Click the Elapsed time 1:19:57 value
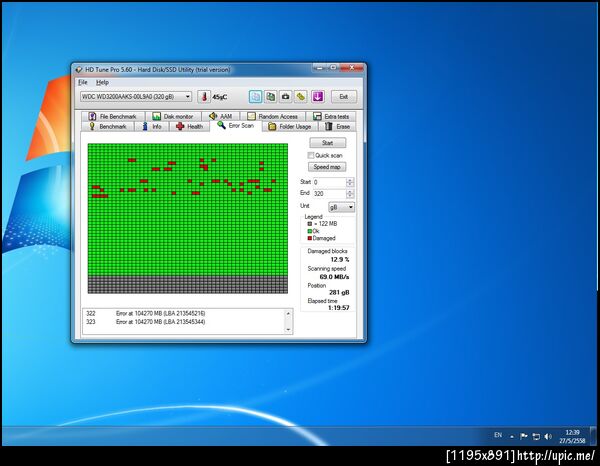This screenshot has height=466, width=600. coord(338,308)
